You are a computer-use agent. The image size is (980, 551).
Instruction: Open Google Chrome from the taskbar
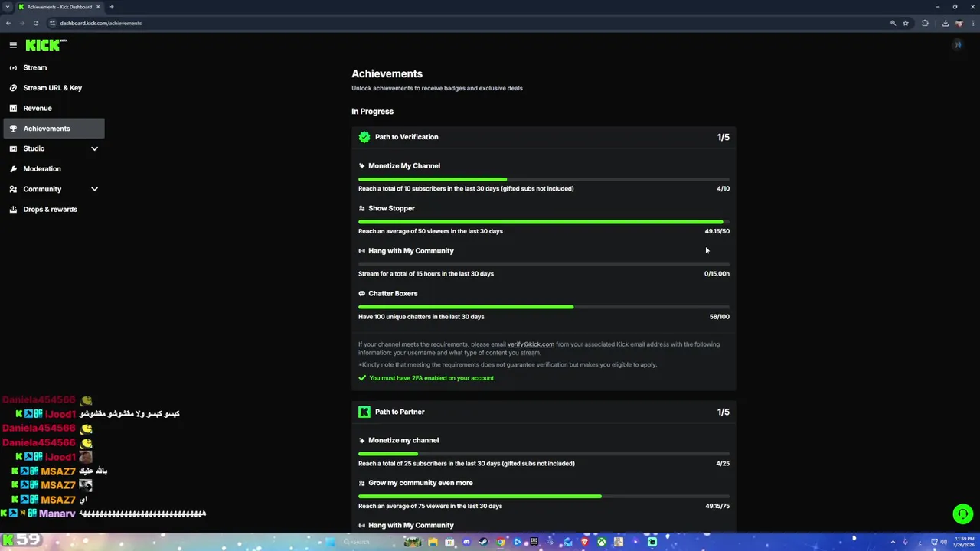501,542
